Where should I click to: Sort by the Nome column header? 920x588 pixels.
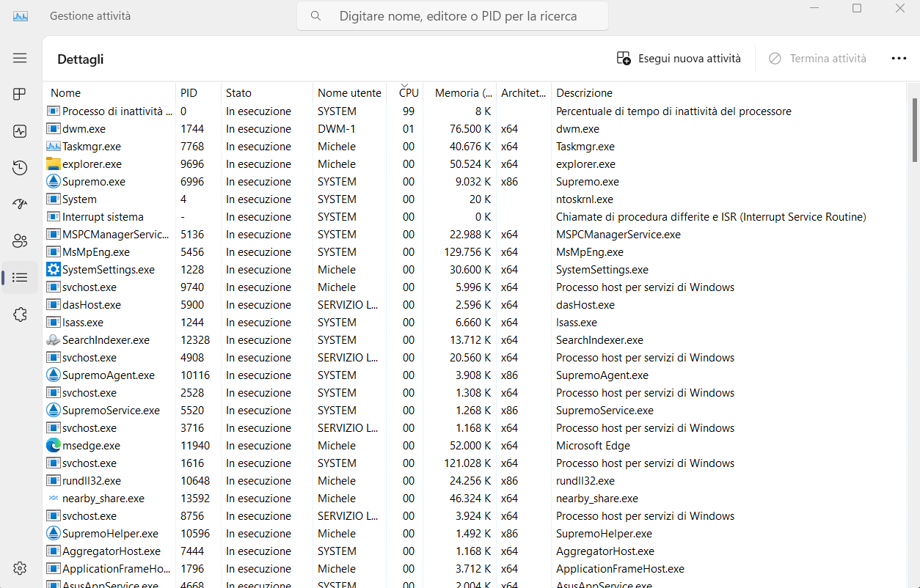click(110, 93)
